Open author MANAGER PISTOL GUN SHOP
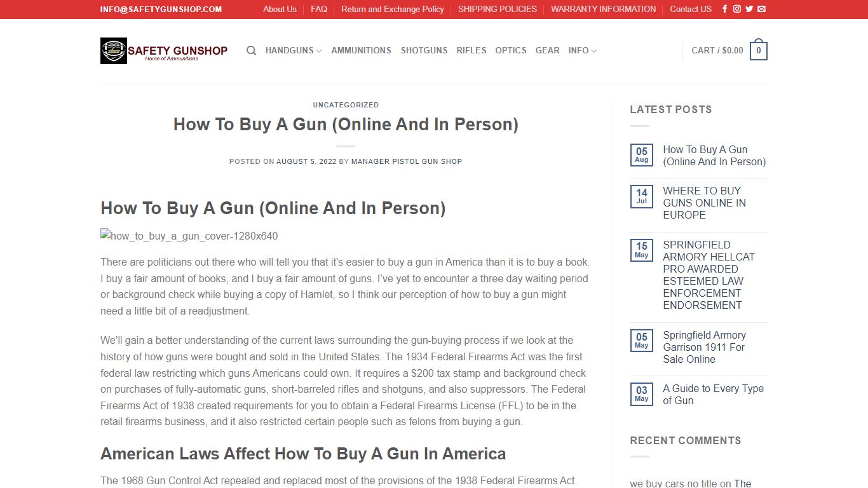Image resolution: width=868 pixels, height=488 pixels. point(407,161)
